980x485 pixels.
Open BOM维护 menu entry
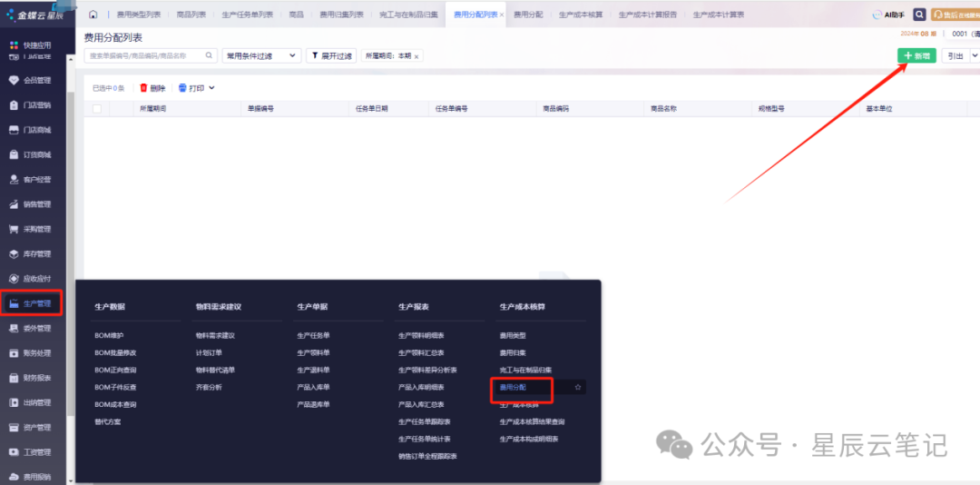(110, 335)
